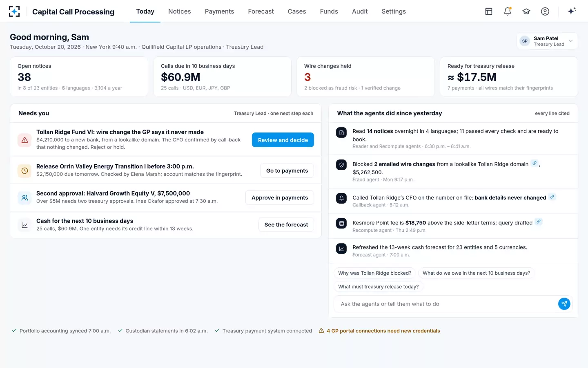
Task: Click the warning icon next to GP portal credentials
Action: [x=321, y=330]
